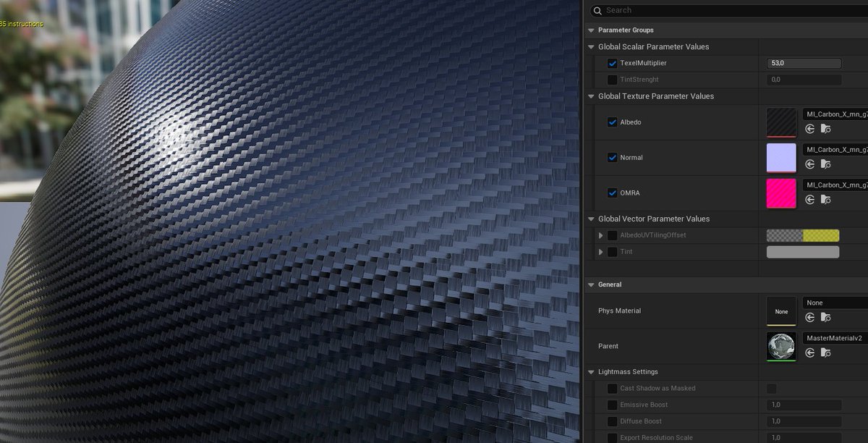Click the TintStrenght value field
868x443 pixels.
point(804,80)
